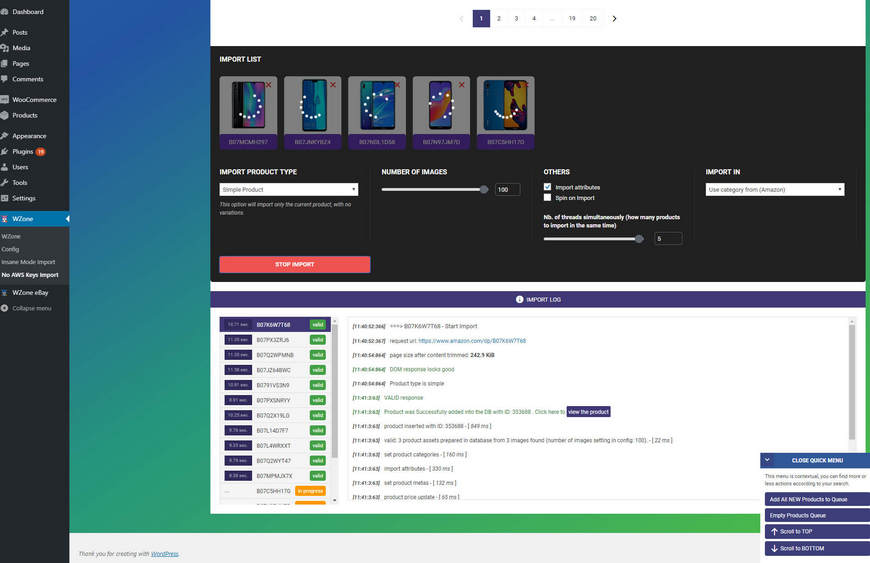The image size is (870, 563).
Task: Uncheck the Import attributes checkbox
Action: pyautogui.click(x=547, y=187)
